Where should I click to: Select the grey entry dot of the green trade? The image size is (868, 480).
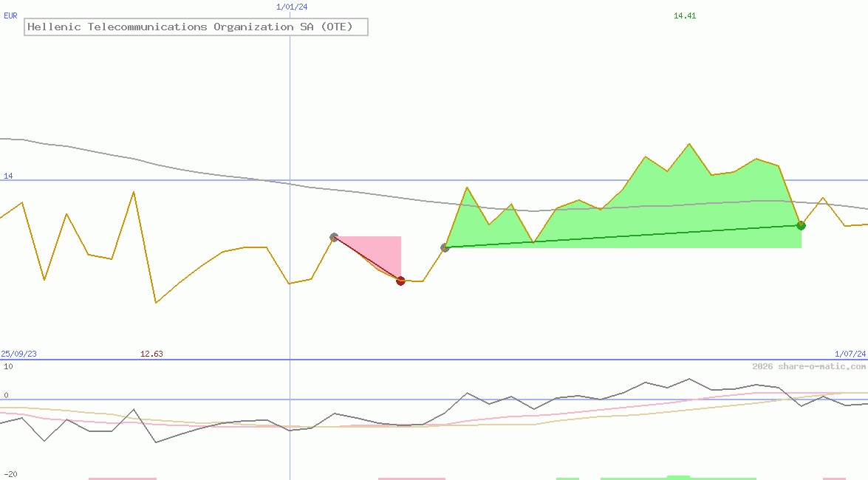tap(445, 247)
